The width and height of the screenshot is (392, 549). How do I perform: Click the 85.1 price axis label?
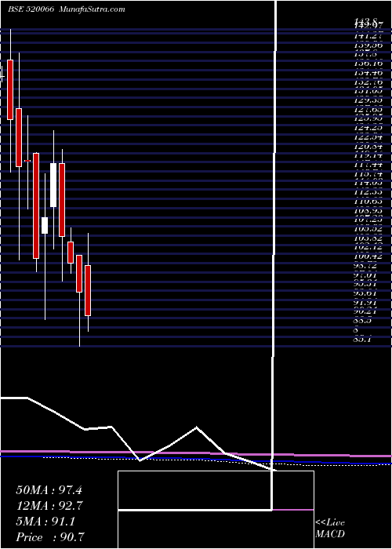(x=363, y=340)
